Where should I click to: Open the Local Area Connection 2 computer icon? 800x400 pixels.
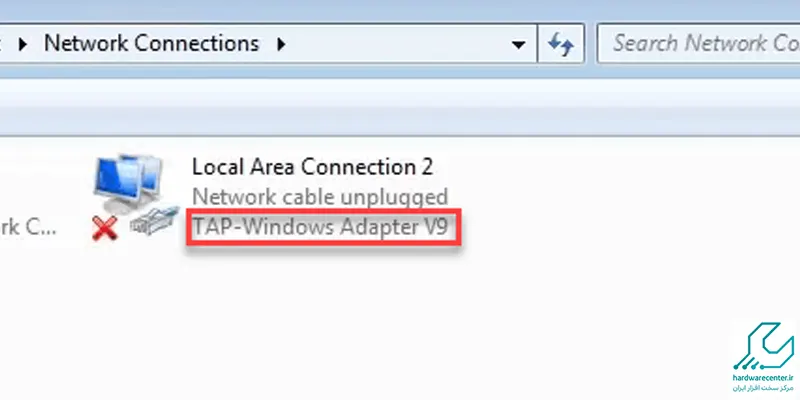(129, 183)
